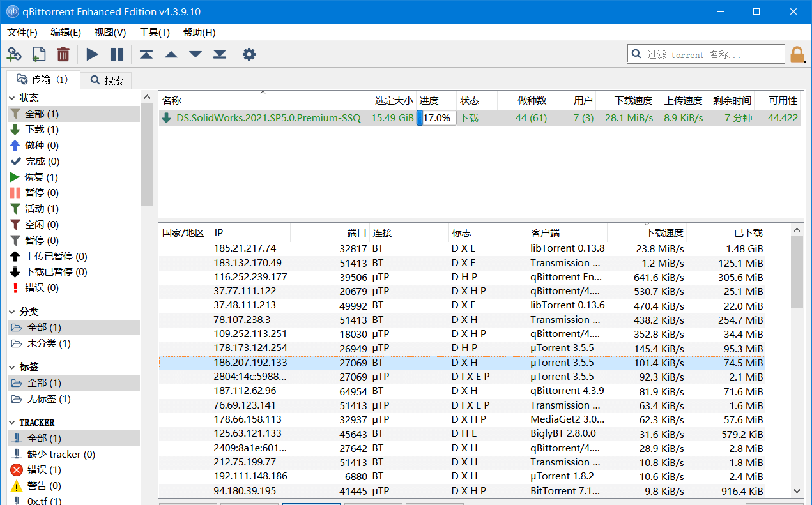Viewport: 812px width, 505px height.
Task: Sort torrents by 名称 column header
Action: point(263,100)
